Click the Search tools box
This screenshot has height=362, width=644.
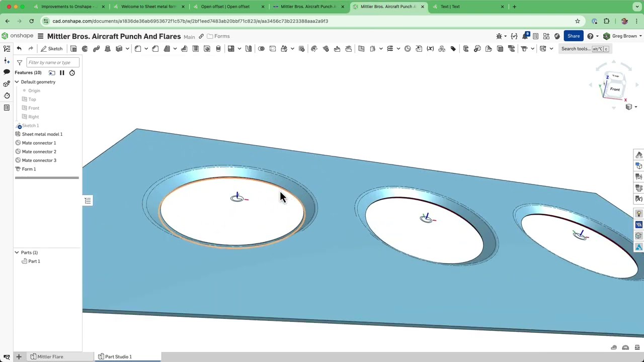pyautogui.click(x=584, y=49)
